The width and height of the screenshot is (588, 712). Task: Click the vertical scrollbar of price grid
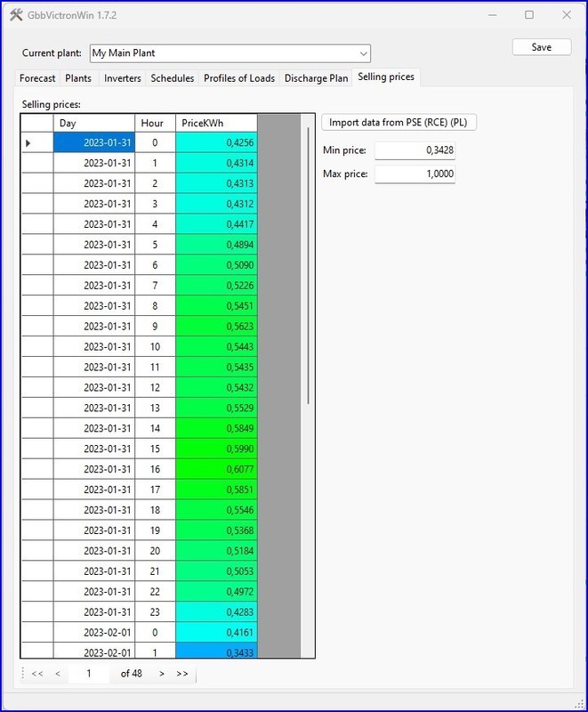pyautogui.click(x=309, y=267)
